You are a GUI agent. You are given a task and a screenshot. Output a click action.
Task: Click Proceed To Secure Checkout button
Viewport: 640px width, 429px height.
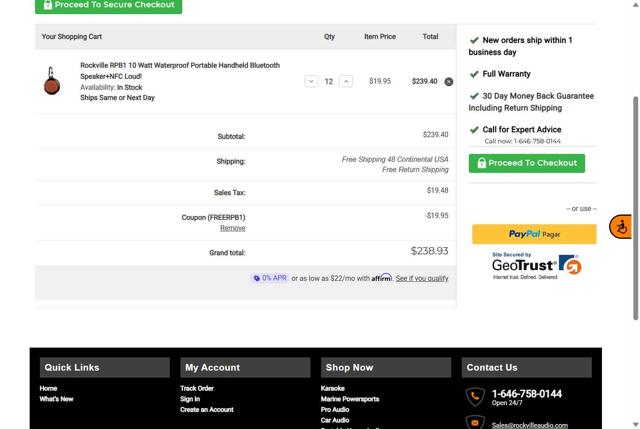pyautogui.click(x=109, y=5)
